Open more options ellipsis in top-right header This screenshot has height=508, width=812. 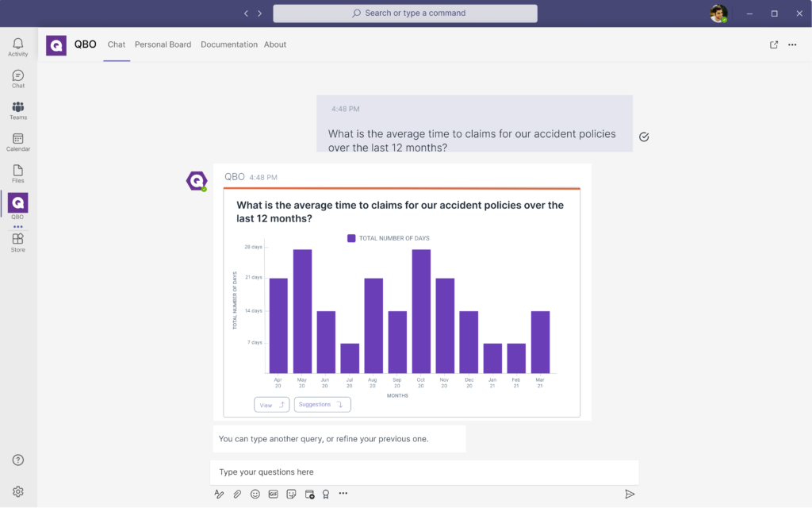pos(792,45)
